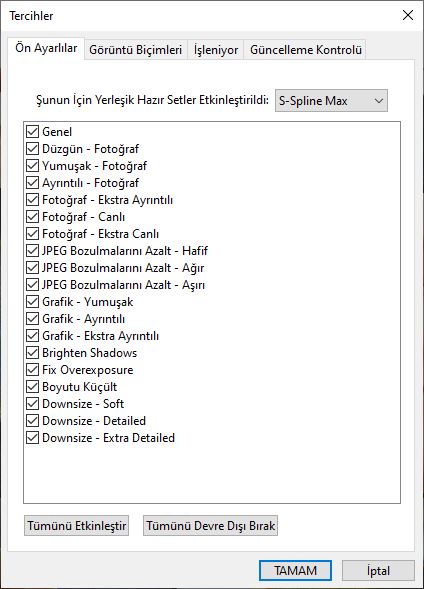The image size is (424, 589).
Task: Open the İşleniyor tab
Action: (x=216, y=50)
